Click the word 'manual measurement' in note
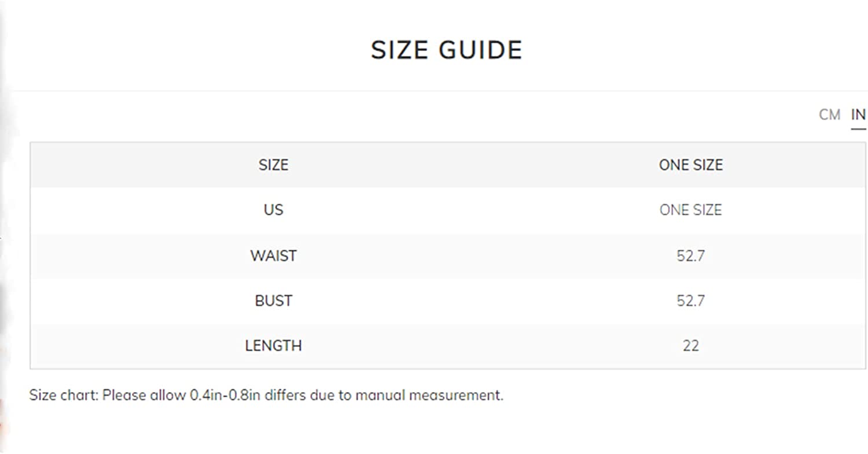The width and height of the screenshot is (868, 454). (x=429, y=396)
